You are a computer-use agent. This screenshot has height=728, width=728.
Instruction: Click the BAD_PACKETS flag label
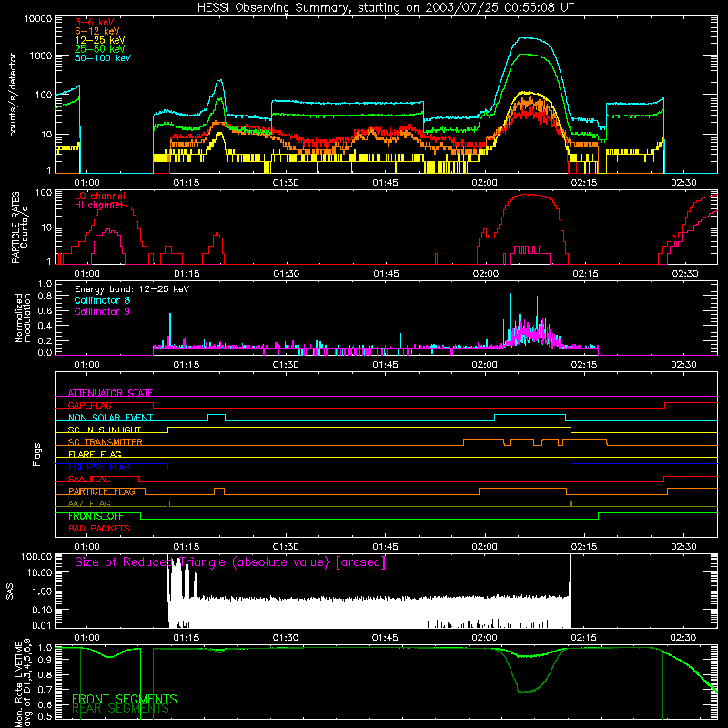(x=99, y=528)
